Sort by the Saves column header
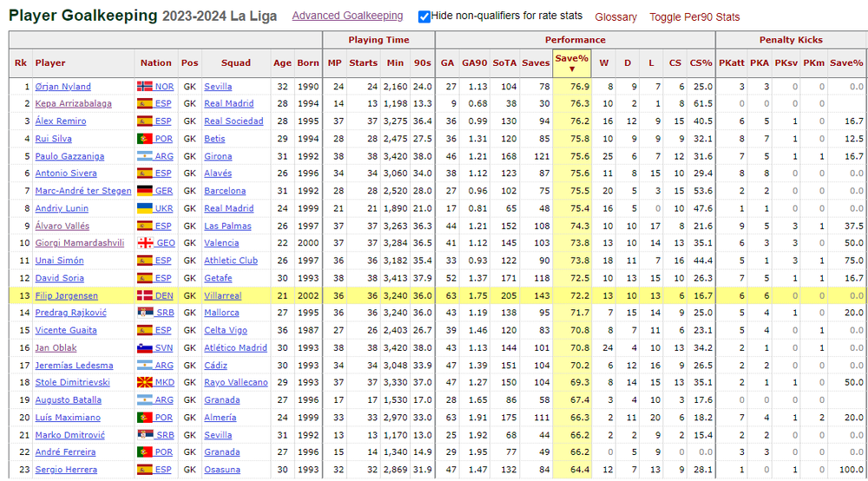 pyautogui.click(x=536, y=63)
